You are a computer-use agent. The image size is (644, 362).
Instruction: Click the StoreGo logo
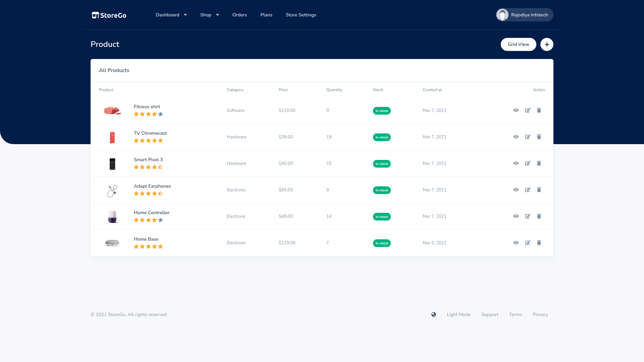point(109,15)
